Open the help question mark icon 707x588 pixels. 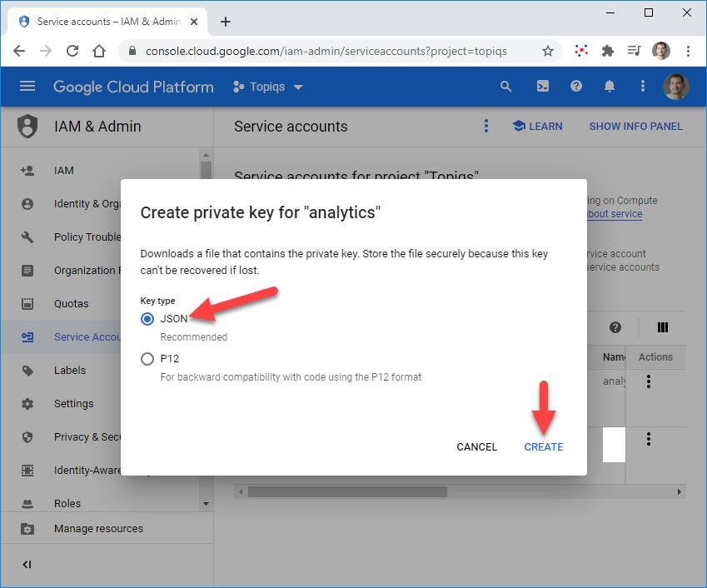coord(575,86)
